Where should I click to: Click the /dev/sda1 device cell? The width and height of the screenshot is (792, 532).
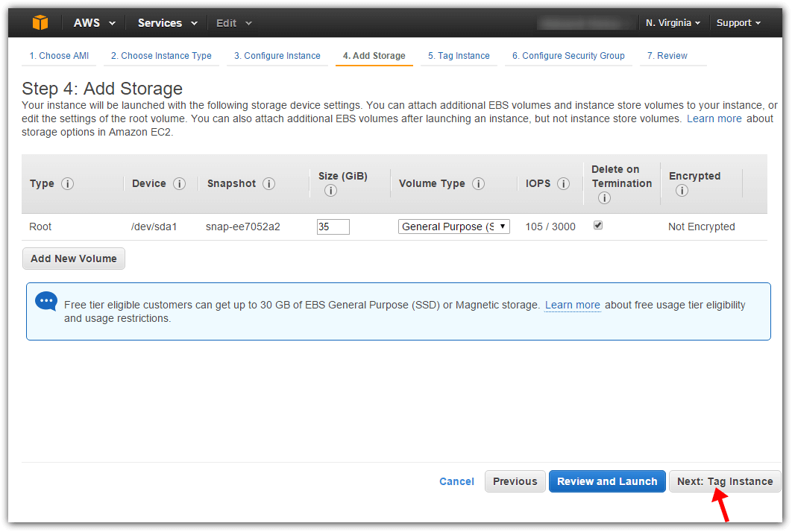pos(154,227)
